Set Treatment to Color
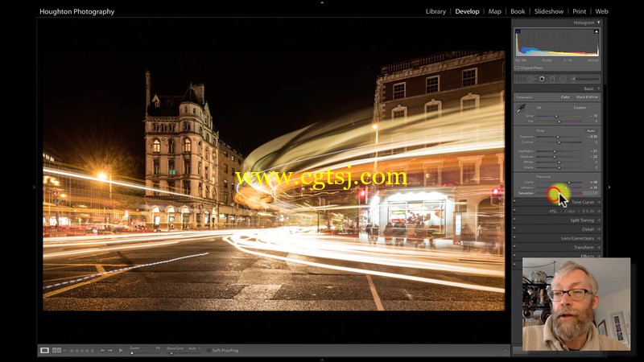This screenshot has height=362, width=644. [565, 97]
